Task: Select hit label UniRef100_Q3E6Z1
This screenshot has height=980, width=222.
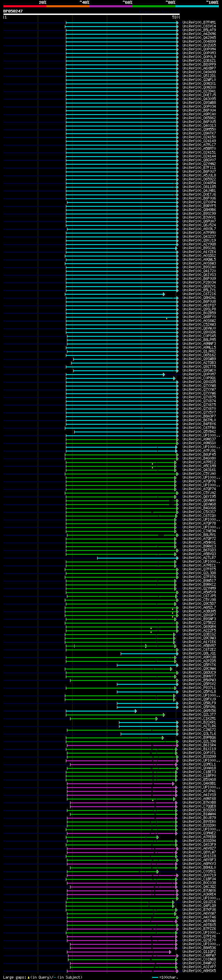Action: (x=199, y=61)
